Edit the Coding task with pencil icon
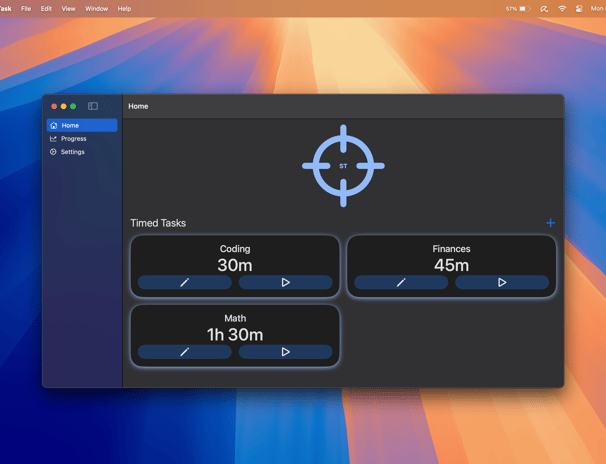606x464 pixels. (x=184, y=282)
